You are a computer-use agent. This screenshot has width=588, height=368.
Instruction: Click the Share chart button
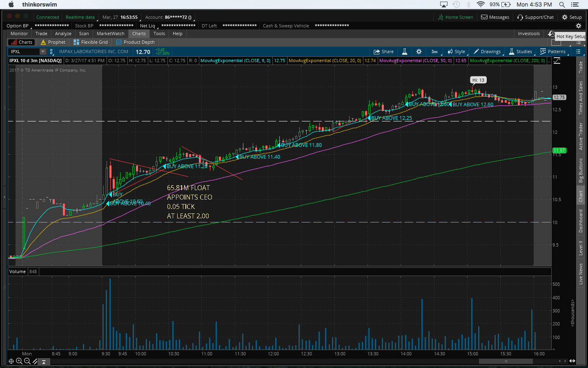click(383, 52)
